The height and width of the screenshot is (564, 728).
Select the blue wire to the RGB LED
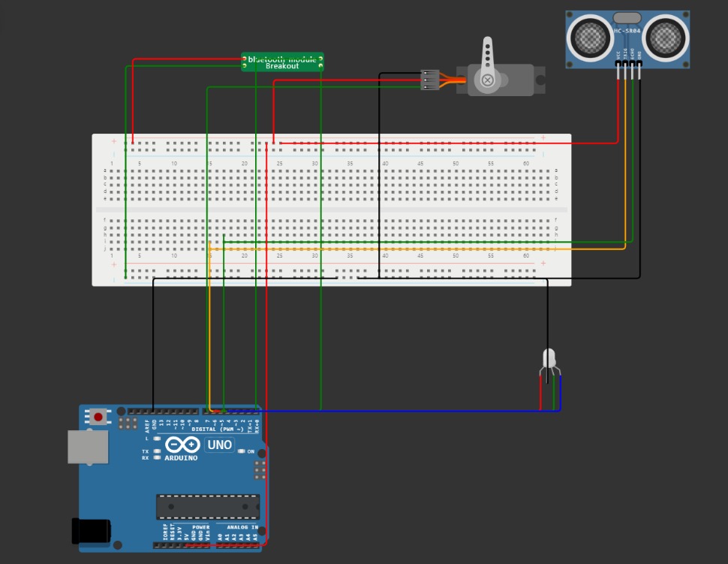point(390,412)
